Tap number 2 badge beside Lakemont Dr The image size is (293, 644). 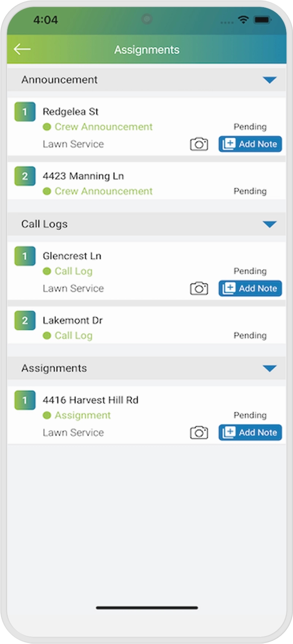(25, 320)
